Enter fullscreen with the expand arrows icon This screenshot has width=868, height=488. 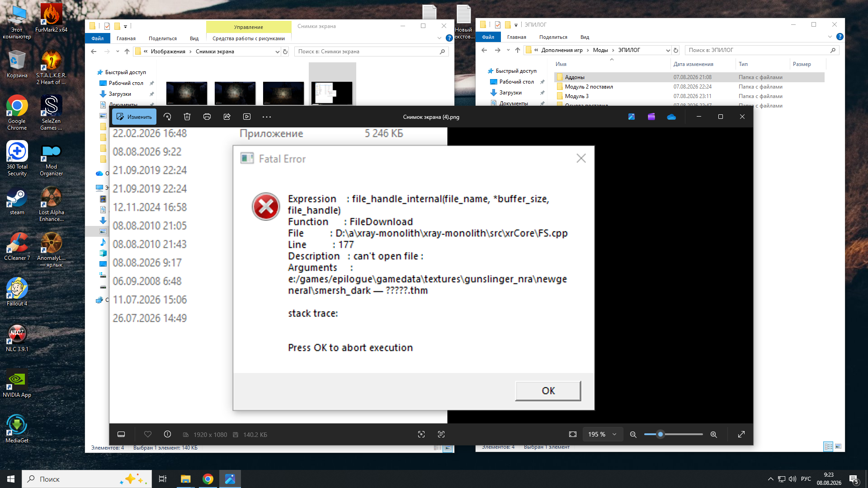coord(741,434)
